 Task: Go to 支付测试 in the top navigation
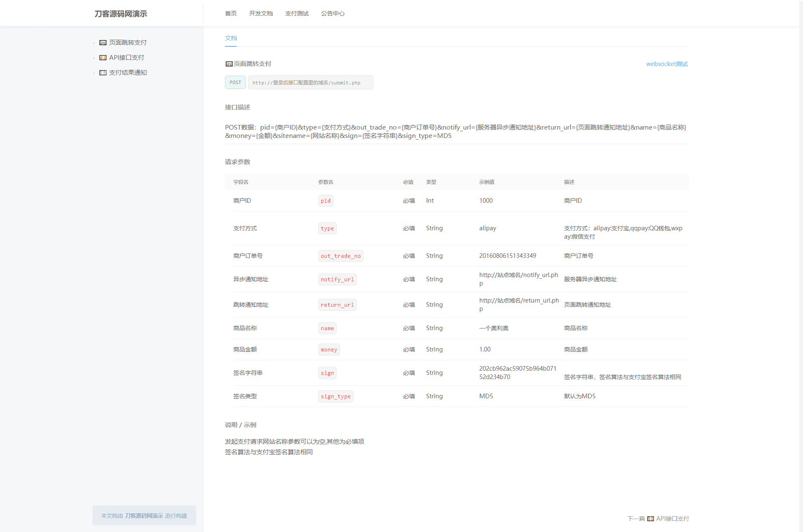[297, 13]
